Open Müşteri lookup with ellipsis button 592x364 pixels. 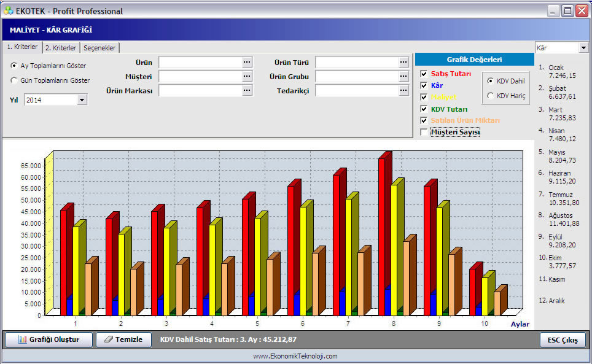point(247,77)
